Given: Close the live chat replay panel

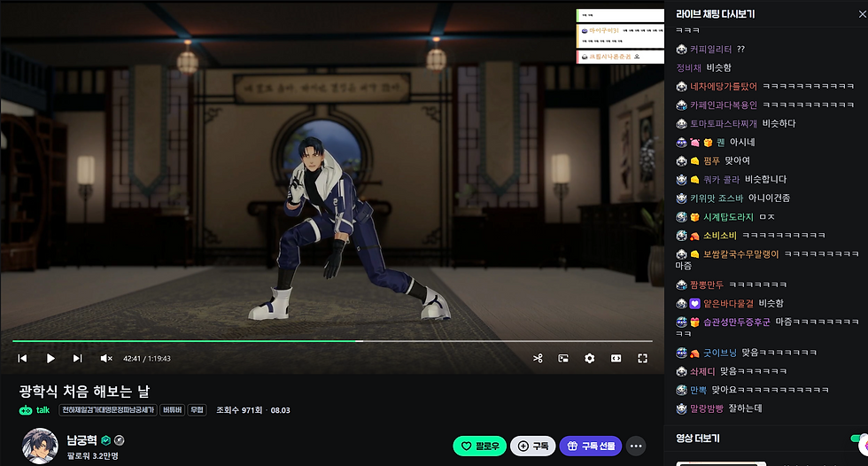Looking at the screenshot, I should [x=862, y=14].
